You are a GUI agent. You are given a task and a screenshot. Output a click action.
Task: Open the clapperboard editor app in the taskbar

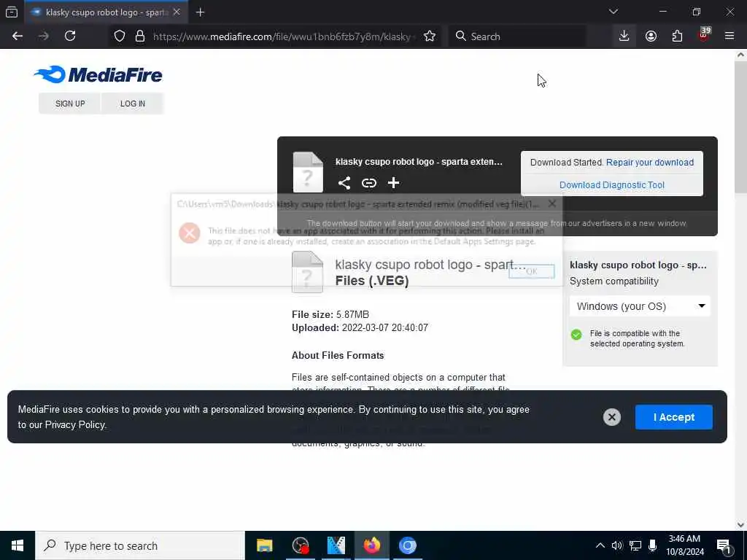[x=336, y=545]
